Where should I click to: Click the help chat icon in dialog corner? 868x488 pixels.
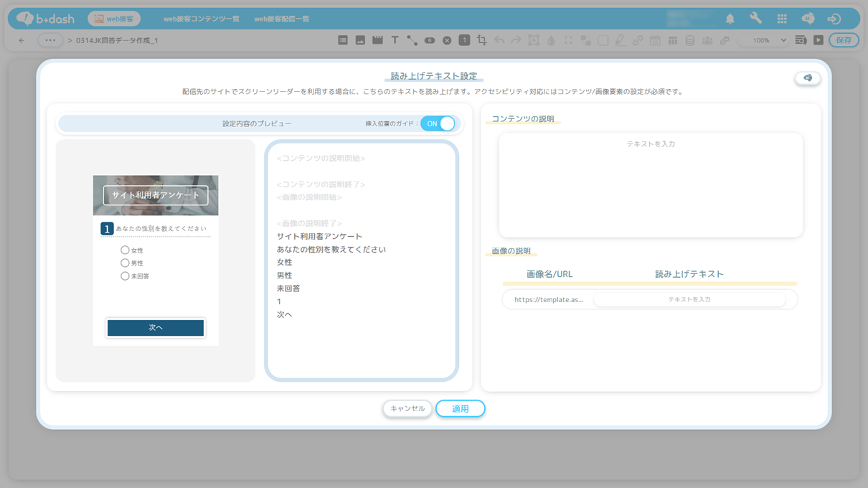[808, 78]
